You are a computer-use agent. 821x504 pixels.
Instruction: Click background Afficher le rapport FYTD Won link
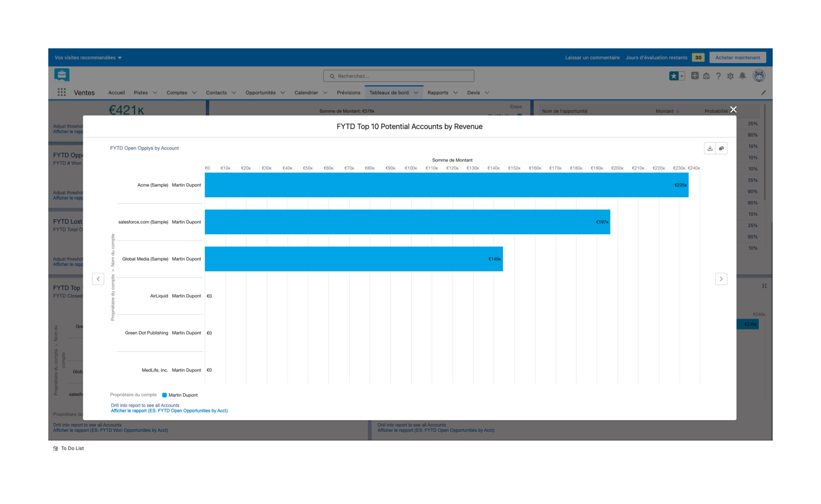click(x=111, y=431)
